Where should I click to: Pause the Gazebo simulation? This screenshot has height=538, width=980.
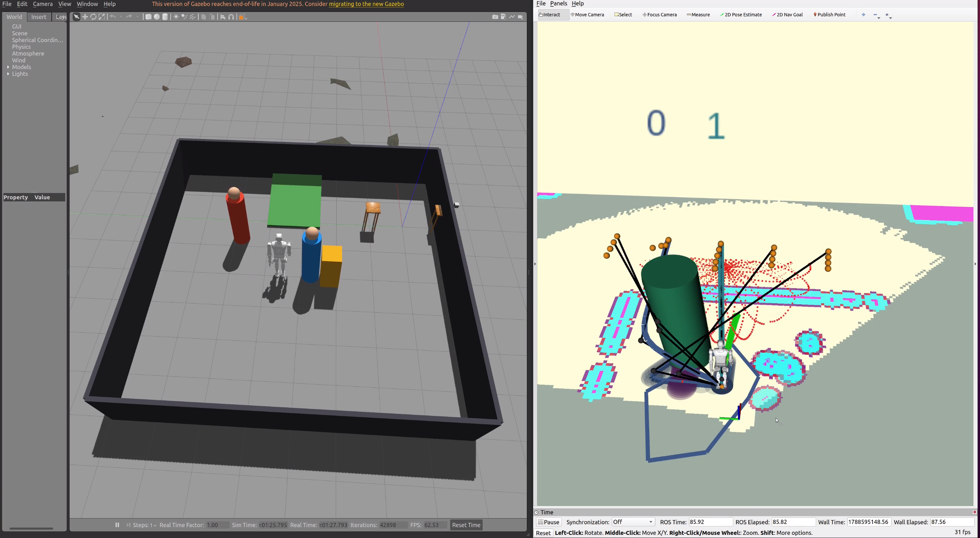pos(117,525)
